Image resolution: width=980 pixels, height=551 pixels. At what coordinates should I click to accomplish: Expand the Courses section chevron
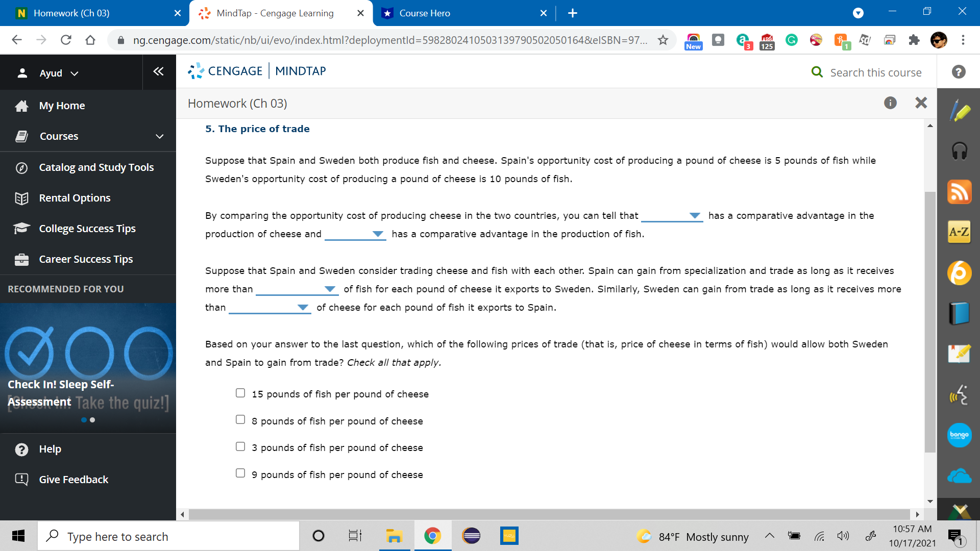[x=159, y=136]
